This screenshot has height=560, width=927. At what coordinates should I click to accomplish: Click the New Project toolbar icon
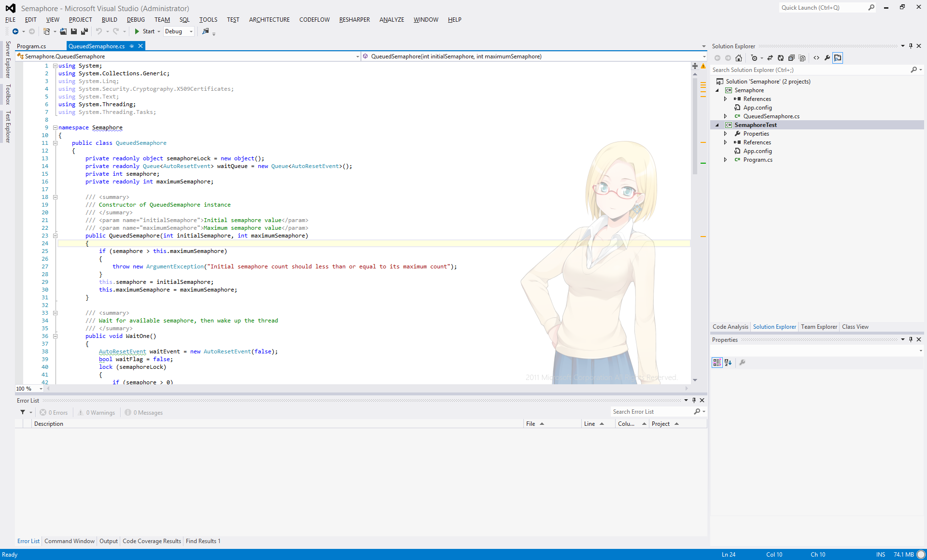tap(46, 31)
